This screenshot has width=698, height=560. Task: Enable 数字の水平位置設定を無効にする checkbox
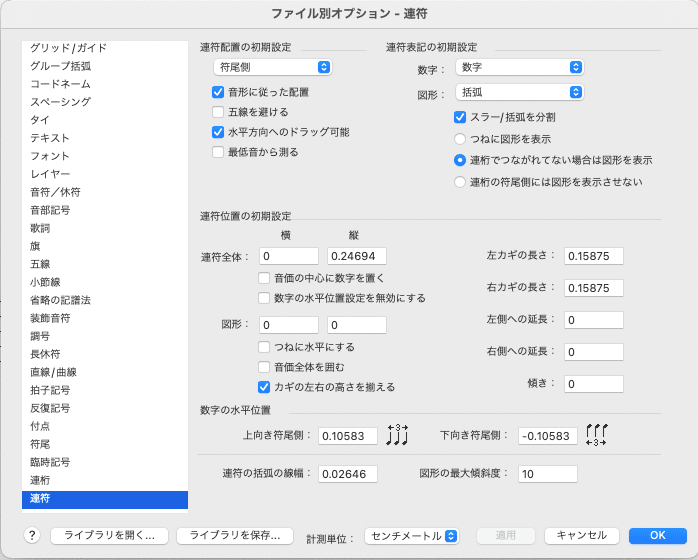point(264,298)
